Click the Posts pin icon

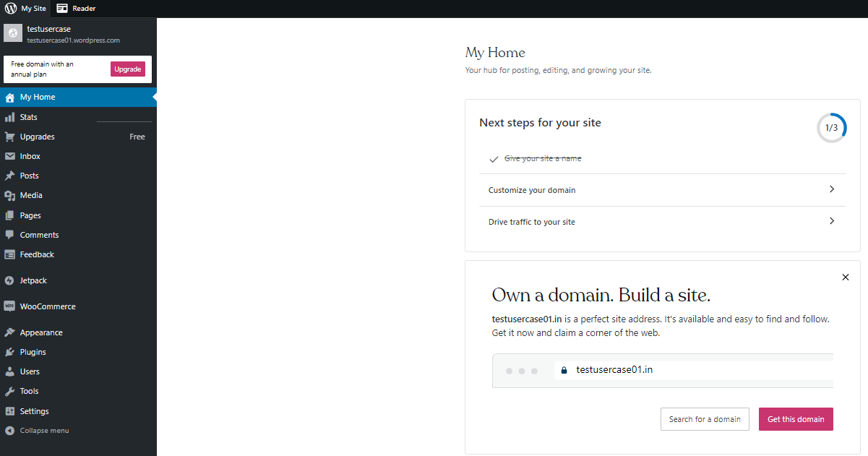pyautogui.click(x=10, y=176)
